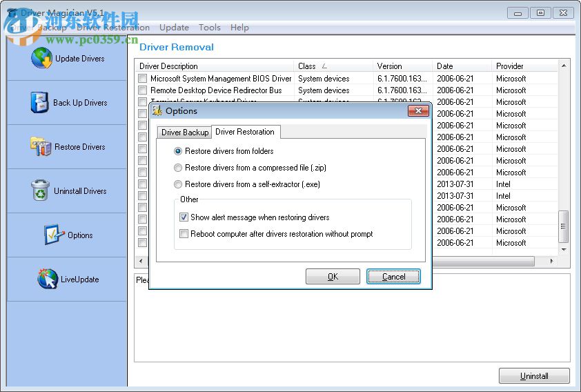Check Microsoft System Management BIOS Driver row
This screenshot has height=392, width=581.
(142, 79)
